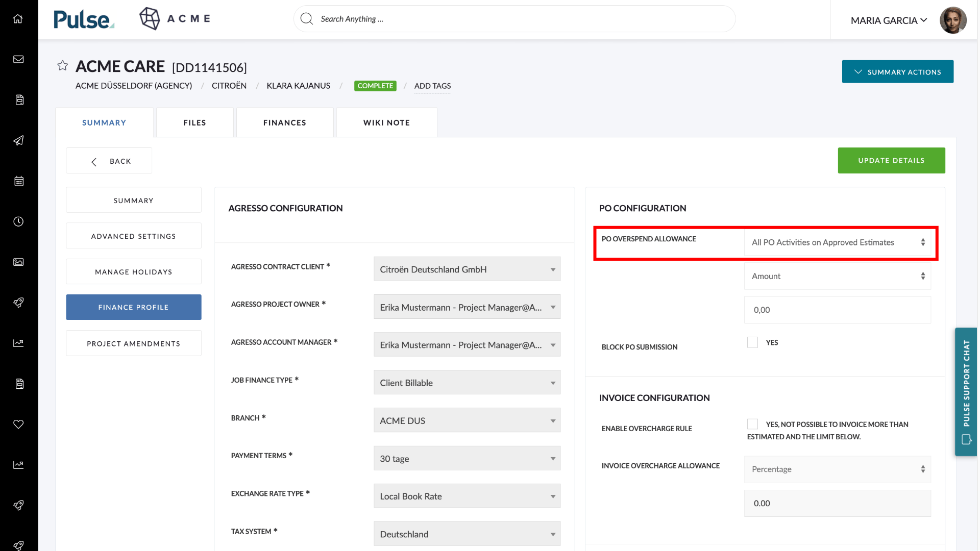Viewport: 980px width, 551px height.
Task: Switch to the Summary tab
Action: pyautogui.click(x=104, y=122)
